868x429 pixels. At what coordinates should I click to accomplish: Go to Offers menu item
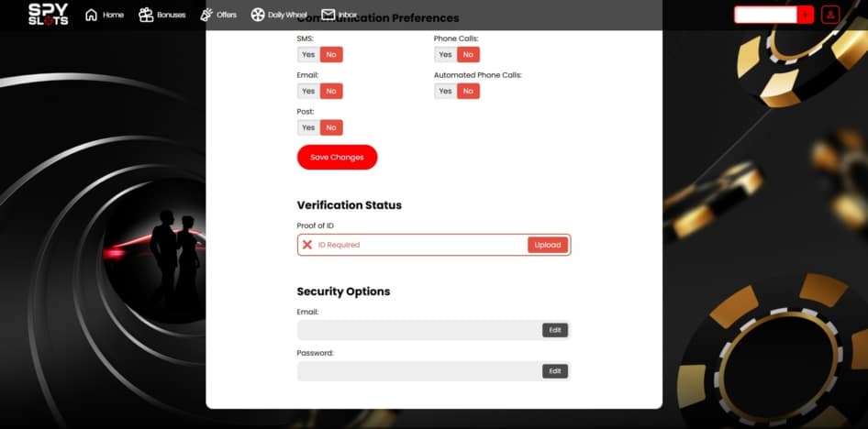227,15
